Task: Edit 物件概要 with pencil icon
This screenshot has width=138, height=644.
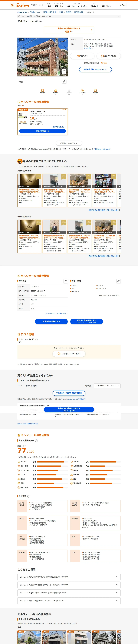Action: click(66, 281)
